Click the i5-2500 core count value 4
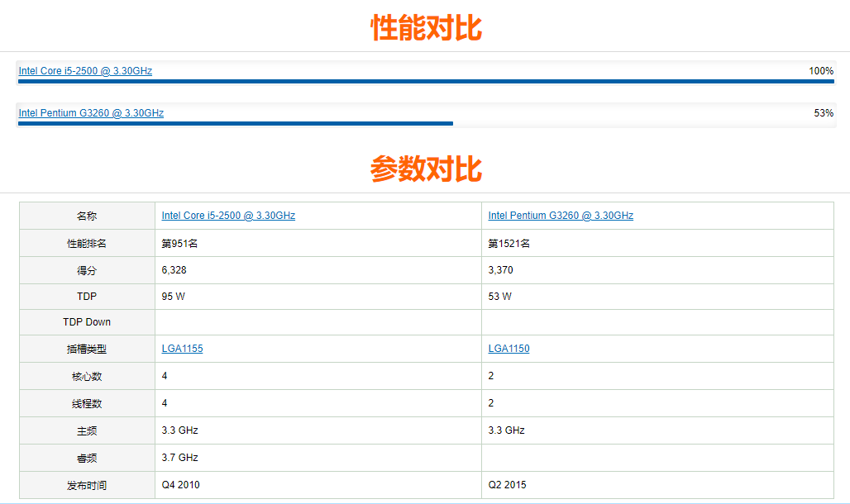 pos(165,376)
